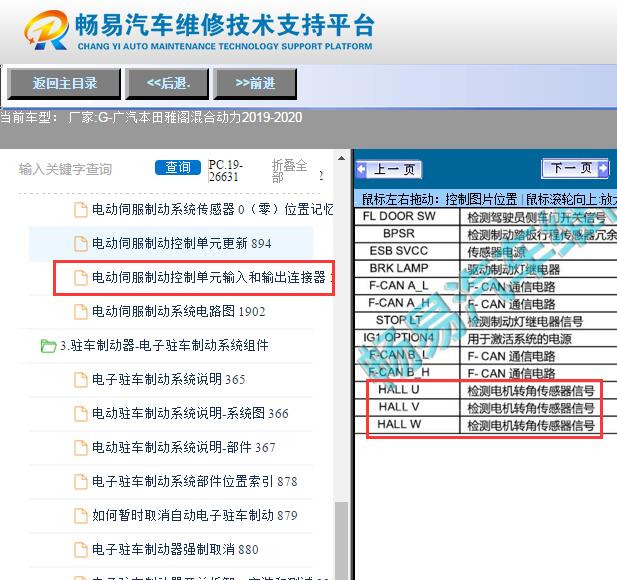Click document icon beside 如何暂时取消自动电子驻车制动 879
Viewport: 617px width, 580px height.
tap(81, 515)
